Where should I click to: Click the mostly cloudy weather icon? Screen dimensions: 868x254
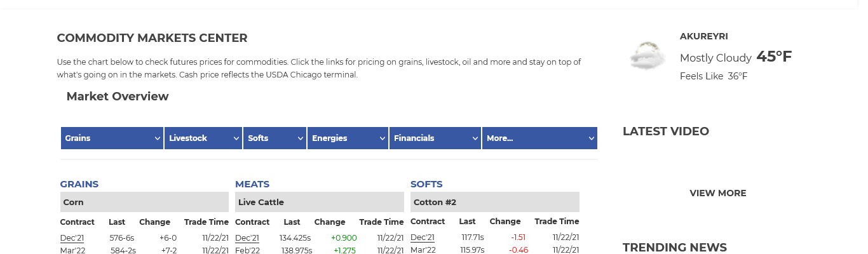pos(647,56)
